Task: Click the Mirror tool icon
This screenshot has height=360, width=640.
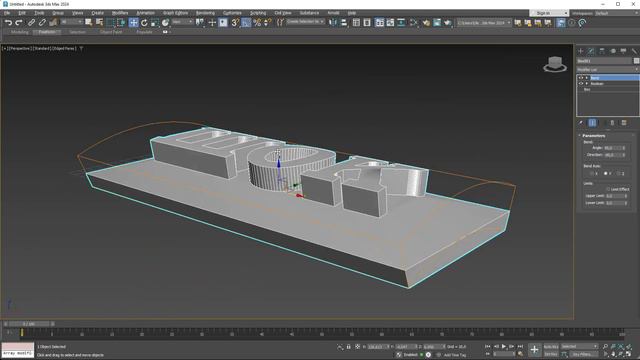Action: pyautogui.click(x=333, y=23)
